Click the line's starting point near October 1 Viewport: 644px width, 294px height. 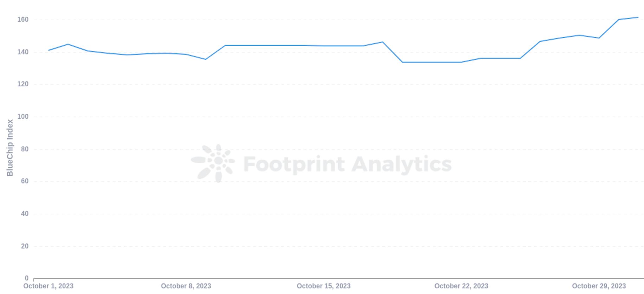tap(49, 50)
